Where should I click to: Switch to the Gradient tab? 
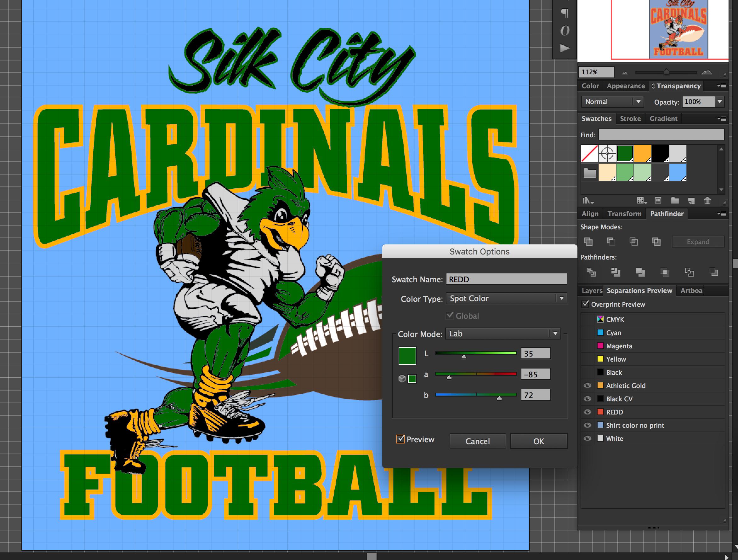coord(663,119)
